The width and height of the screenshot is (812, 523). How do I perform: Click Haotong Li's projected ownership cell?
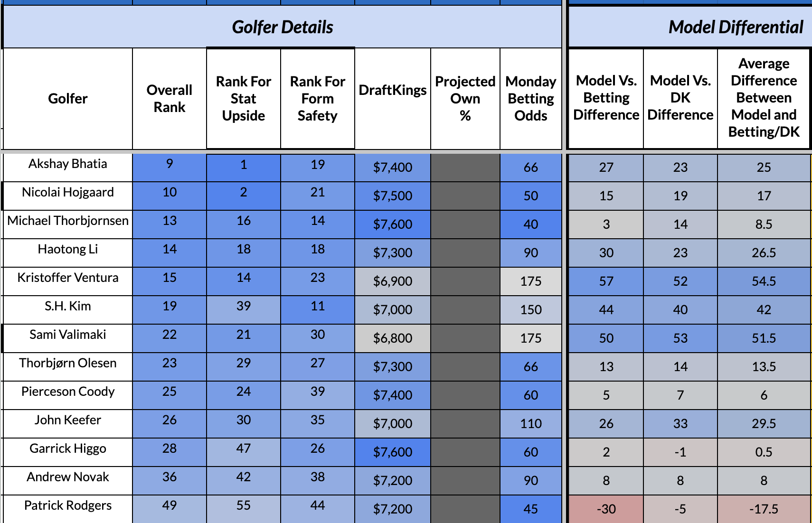[x=465, y=252]
